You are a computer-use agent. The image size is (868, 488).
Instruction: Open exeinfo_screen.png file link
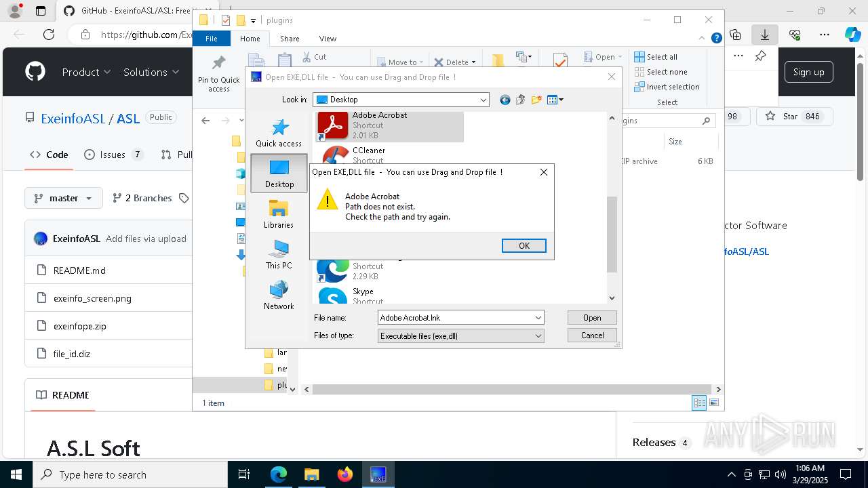point(92,298)
